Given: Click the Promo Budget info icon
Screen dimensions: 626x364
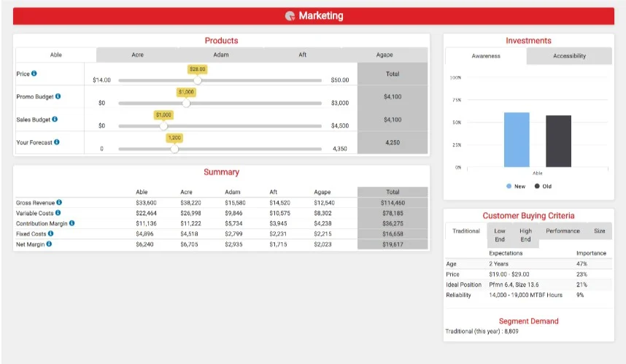Looking at the screenshot, I should click(x=58, y=96).
